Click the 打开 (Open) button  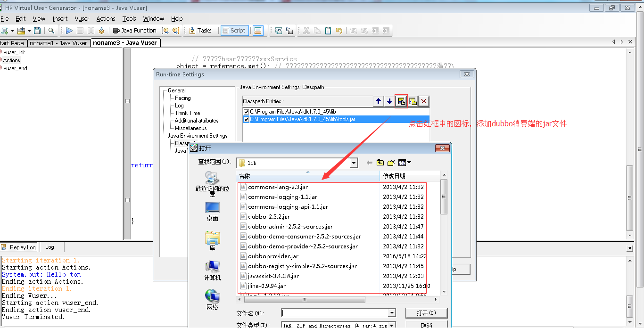426,313
